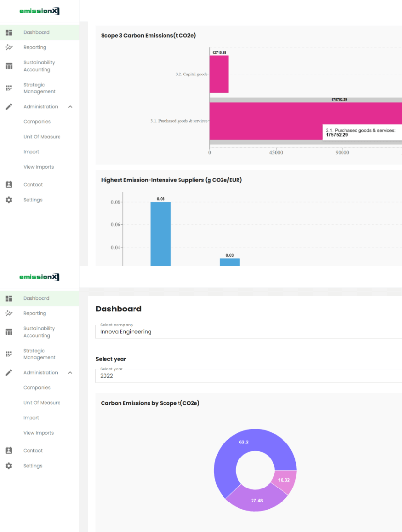Screen dimensions: 402x532
Task: Click Dashboard grid icon in the Scope 3 chart view
Action: [9, 32]
